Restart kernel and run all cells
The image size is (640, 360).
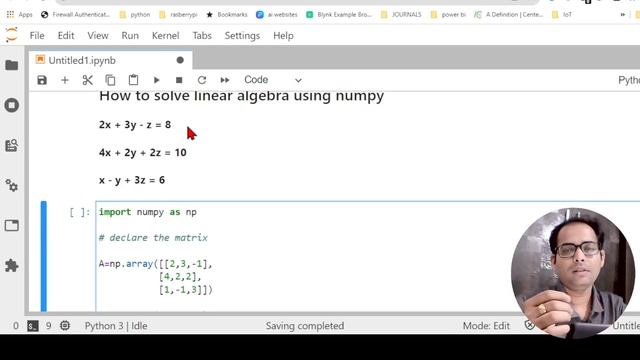[x=225, y=80]
